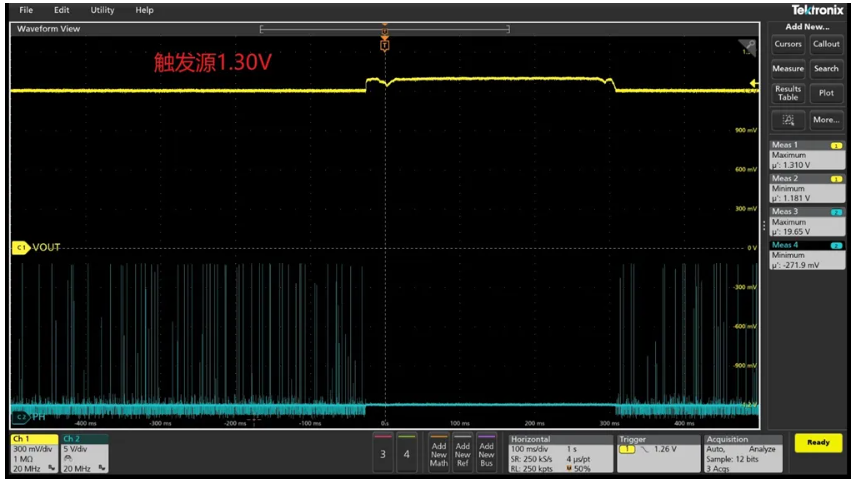
Task: Click the Add New Math button
Action: [438, 453]
